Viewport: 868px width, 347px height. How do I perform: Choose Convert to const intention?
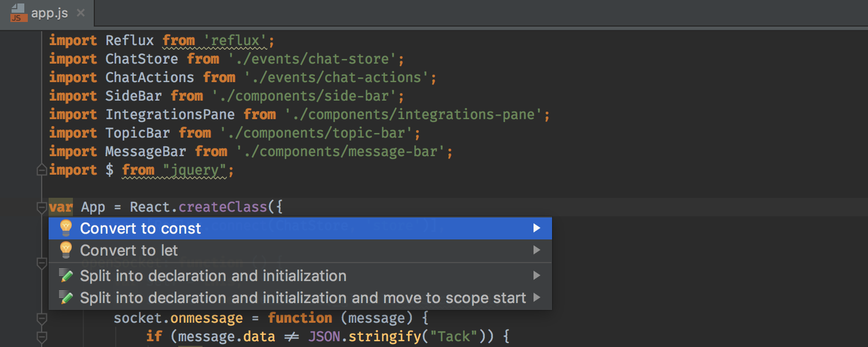[x=300, y=228]
